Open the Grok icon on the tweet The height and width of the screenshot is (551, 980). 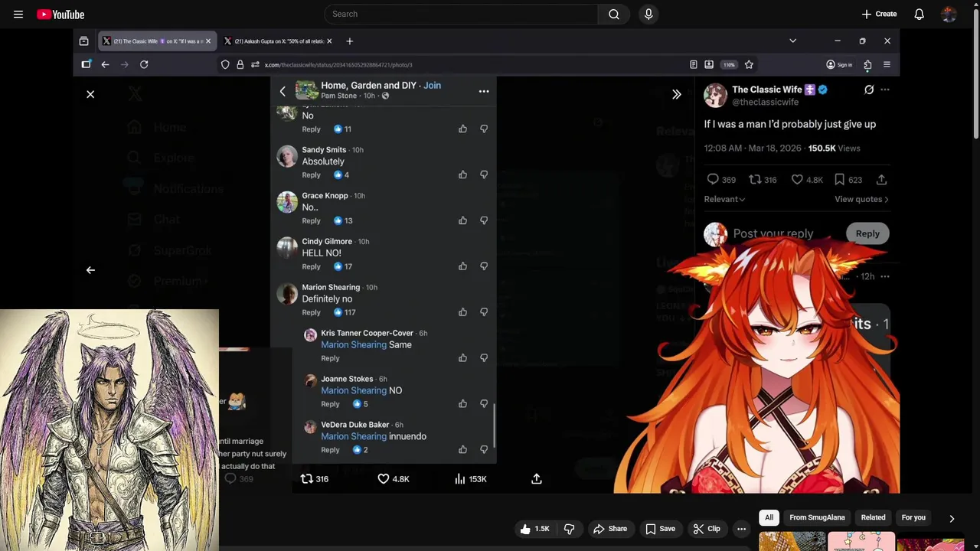point(869,90)
